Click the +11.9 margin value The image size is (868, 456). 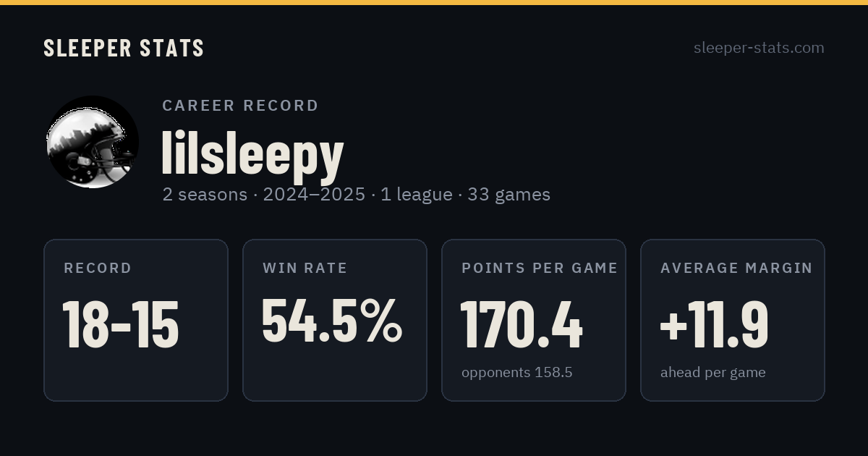[x=714, y=324]
